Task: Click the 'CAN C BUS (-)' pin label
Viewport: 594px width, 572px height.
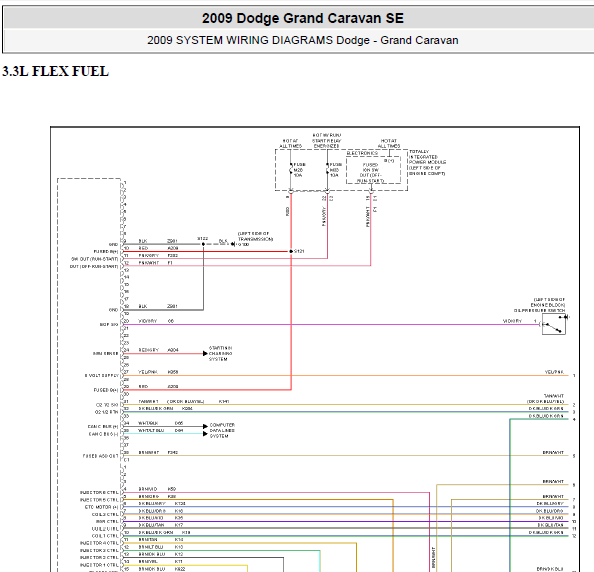Action: click(103, 434)
